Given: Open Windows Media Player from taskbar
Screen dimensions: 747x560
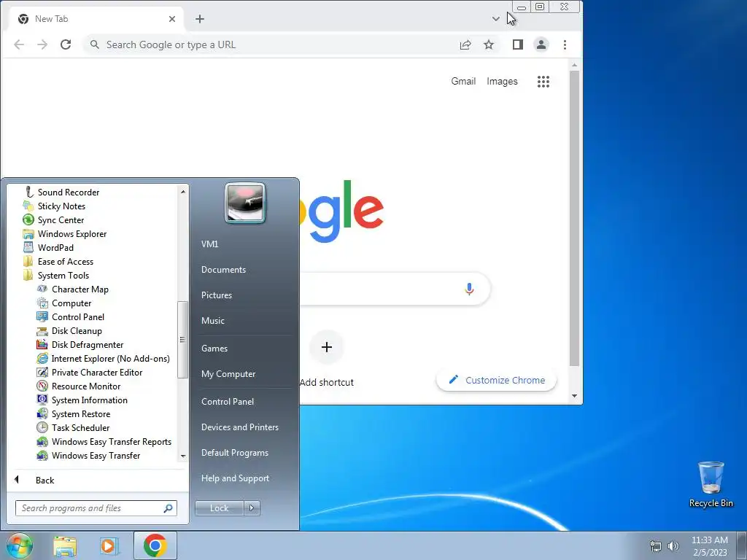Looking at the screenshot, I should click(109, 545).
